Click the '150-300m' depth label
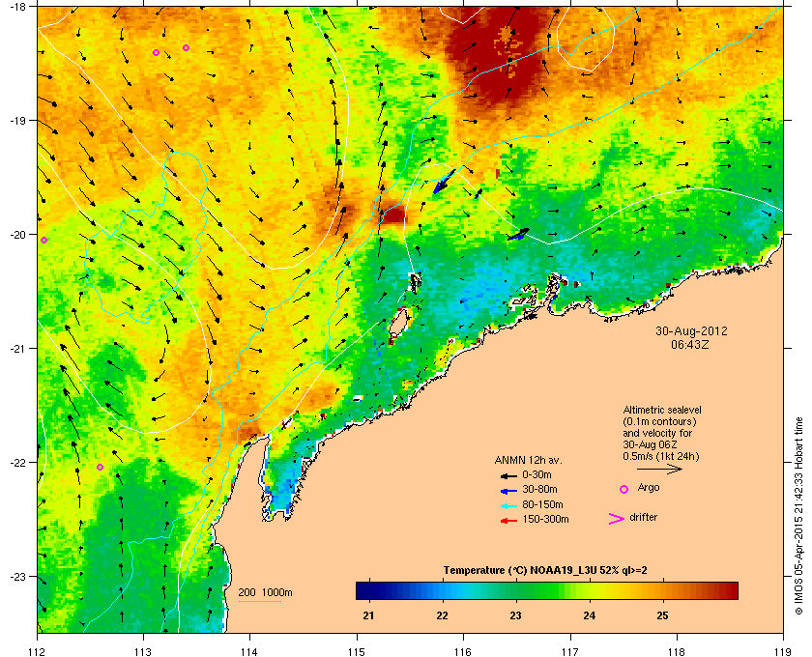812x657 pixels. [545, 519]
